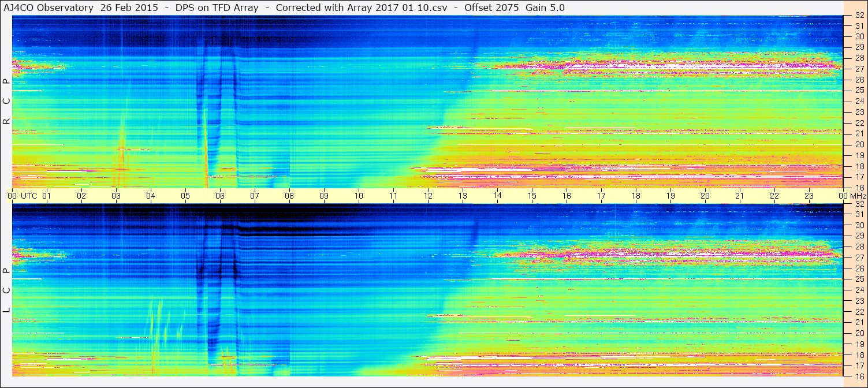Viewport: 868px width, 388px height.
Task: Select hour 16 on the time axis
Action: (x=567, y=196)
